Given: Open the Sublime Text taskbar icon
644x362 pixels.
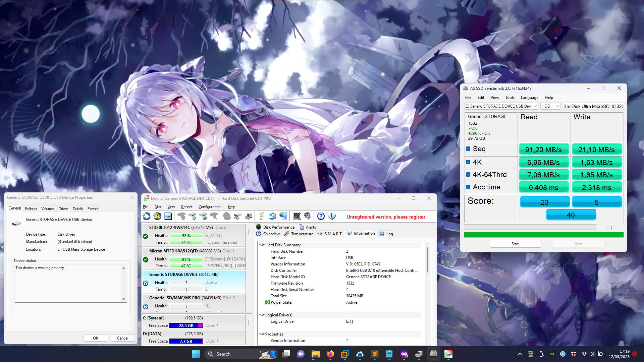Looking at the screenshot, I should coord(374,354).
